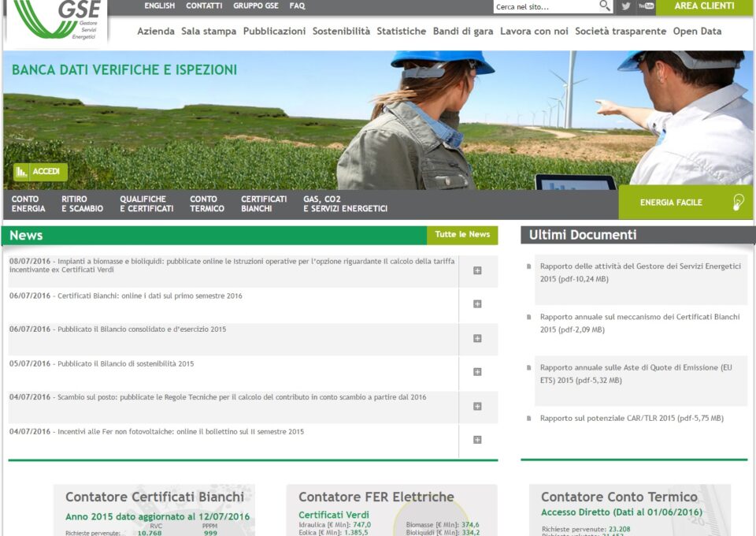Click 'Anno 2015 dato aggiornato al 12/07/2016' text
756x536 pixels.
pos(157,517)
